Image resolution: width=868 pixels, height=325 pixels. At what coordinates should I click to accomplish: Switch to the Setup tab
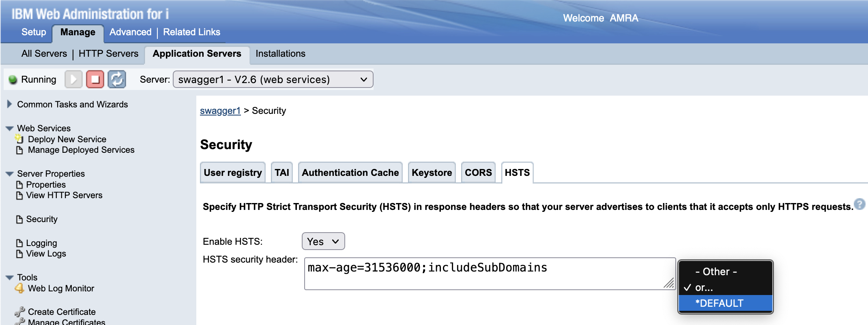(x=34, y=32)
